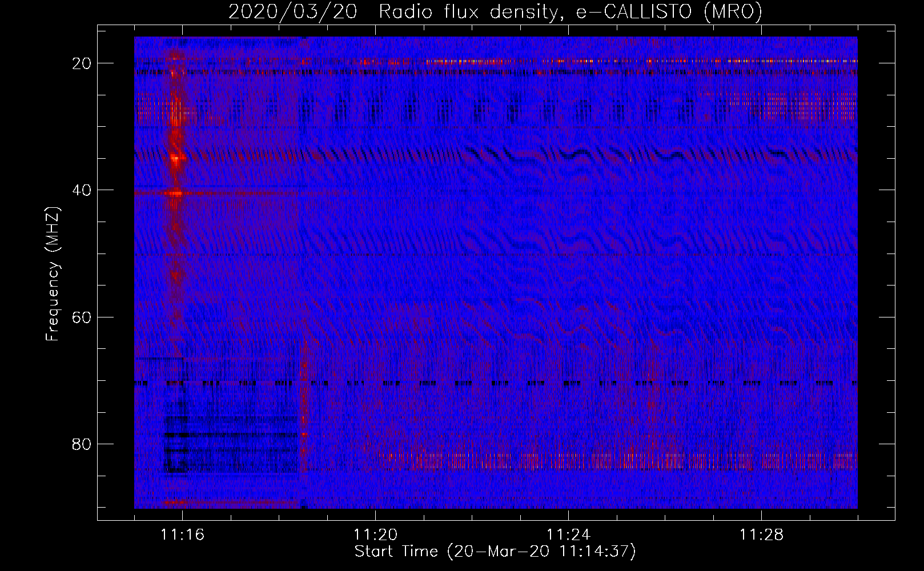Select the frequency tick label 80

pos(82,444)
